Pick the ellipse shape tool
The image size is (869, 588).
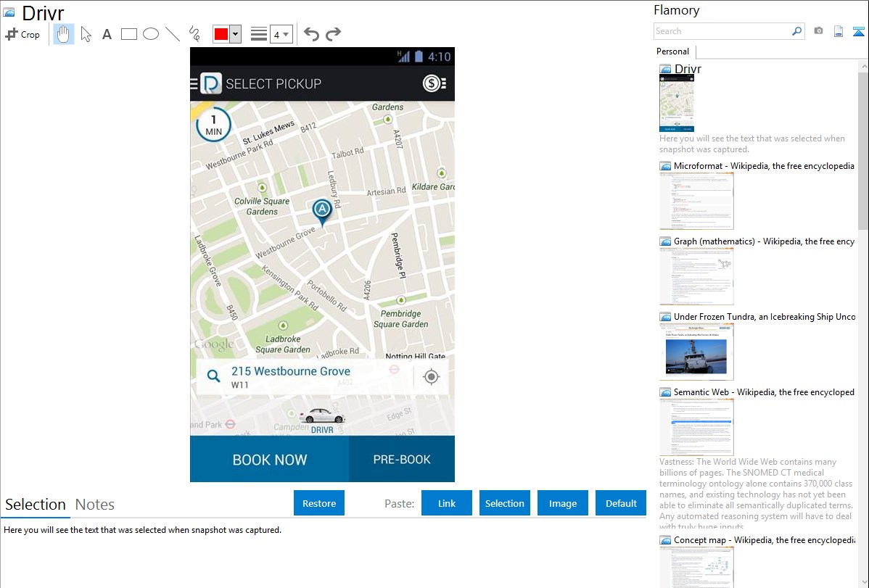pyautogui.click(x=151, y=34)
